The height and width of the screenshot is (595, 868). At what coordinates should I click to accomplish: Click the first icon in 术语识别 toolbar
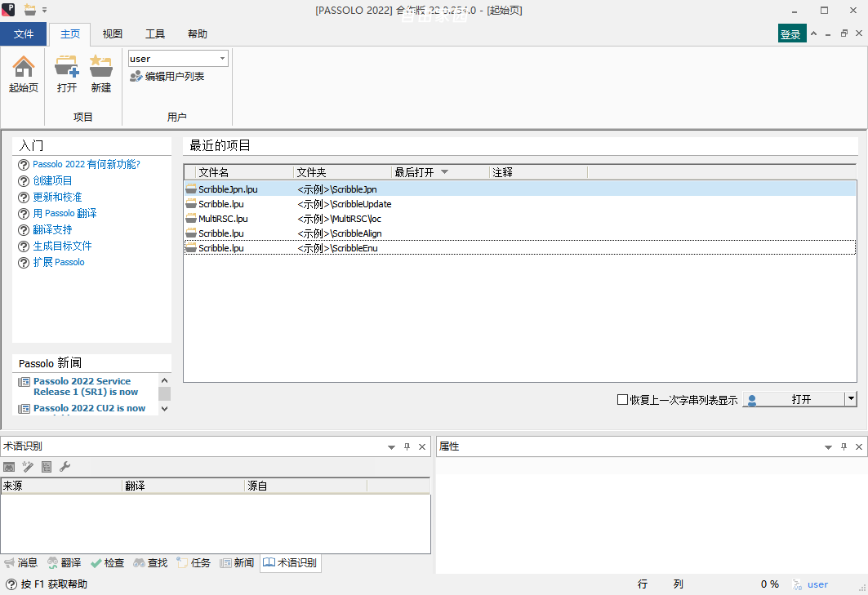tap(8, 467)
